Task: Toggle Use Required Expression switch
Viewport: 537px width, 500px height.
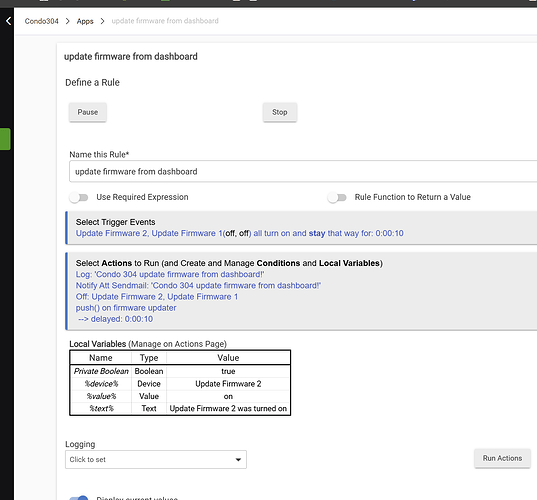Action: pos(79,197)
